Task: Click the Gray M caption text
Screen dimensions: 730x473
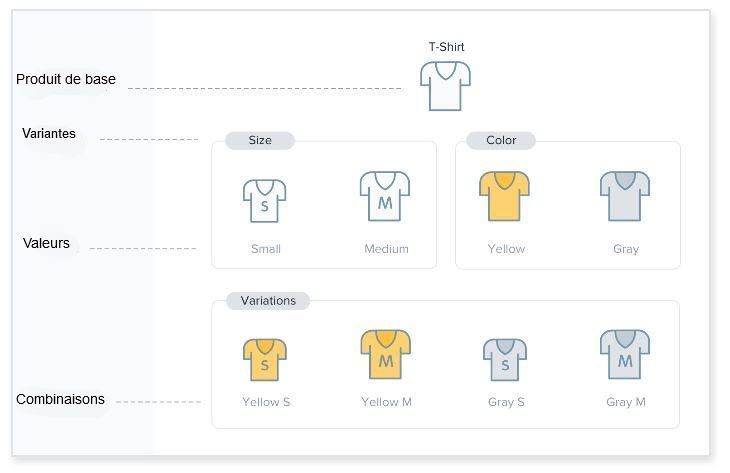Action: (x=626, y=402)
